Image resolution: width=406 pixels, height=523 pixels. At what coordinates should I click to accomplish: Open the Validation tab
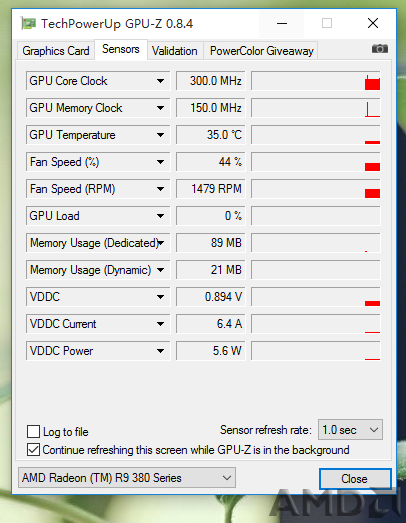(x=175, y=51)
